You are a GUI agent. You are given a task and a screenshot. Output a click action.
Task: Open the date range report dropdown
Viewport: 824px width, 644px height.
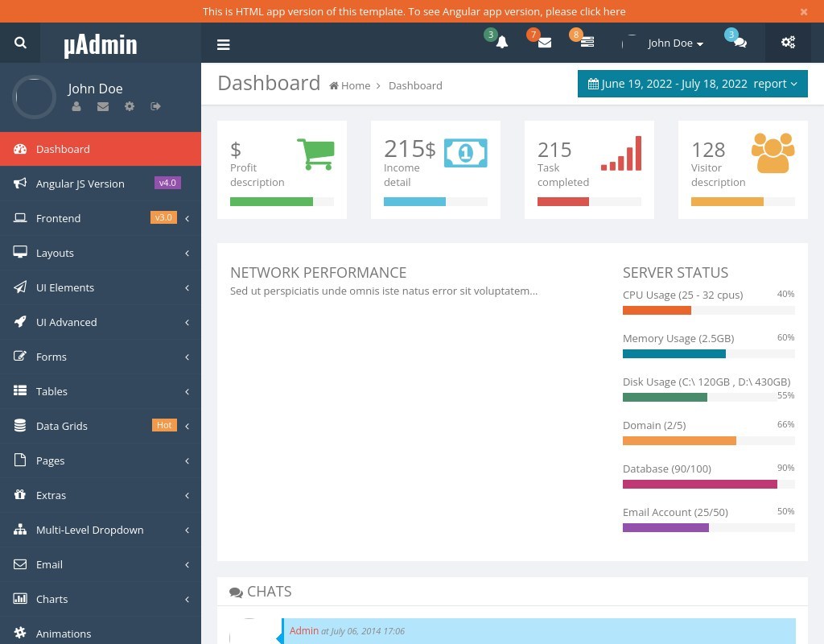point(693,84)
